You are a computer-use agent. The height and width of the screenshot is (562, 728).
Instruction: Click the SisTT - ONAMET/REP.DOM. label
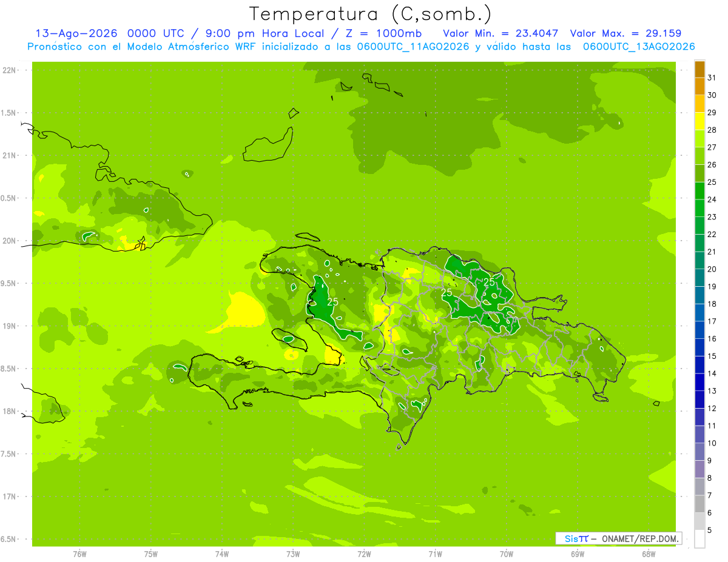pos(619,538)
